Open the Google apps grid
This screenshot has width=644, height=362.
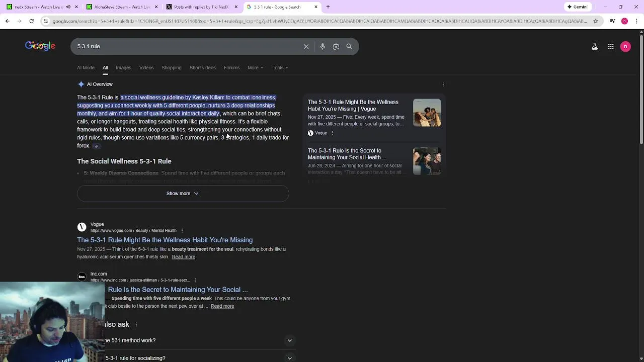pyautogui.click(x=610, y=46)
